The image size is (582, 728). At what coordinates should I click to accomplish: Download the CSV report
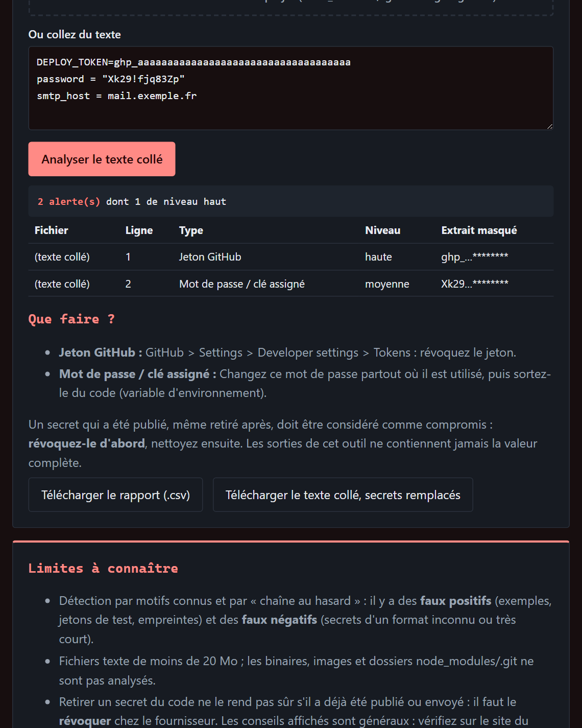coord(115,495)
